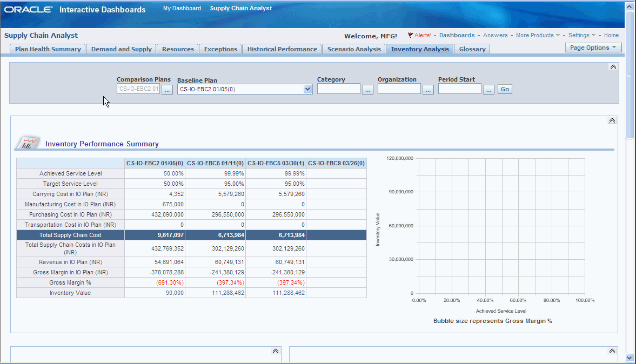Click the Comparison Plans input field

(138, 89)
